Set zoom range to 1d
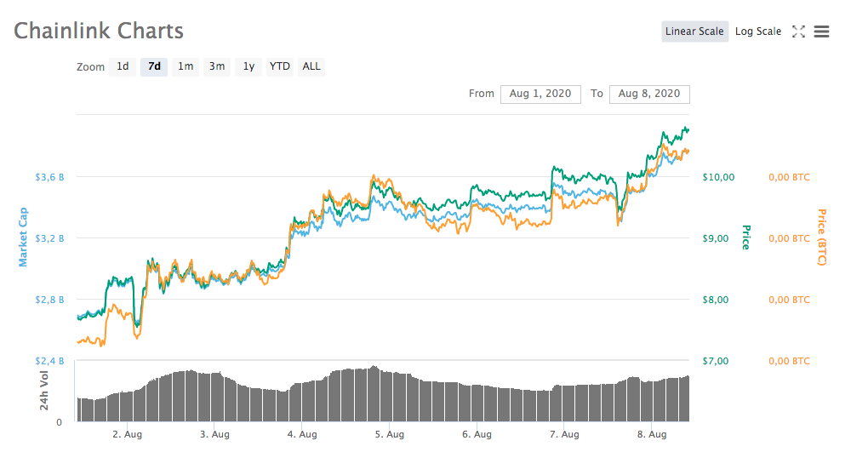 pyautogui.click(x=123, y=66)
